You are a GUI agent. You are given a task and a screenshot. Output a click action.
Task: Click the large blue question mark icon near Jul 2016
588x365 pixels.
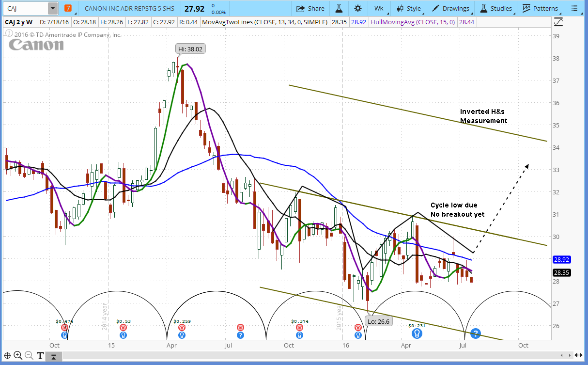(x=476, y=333)
